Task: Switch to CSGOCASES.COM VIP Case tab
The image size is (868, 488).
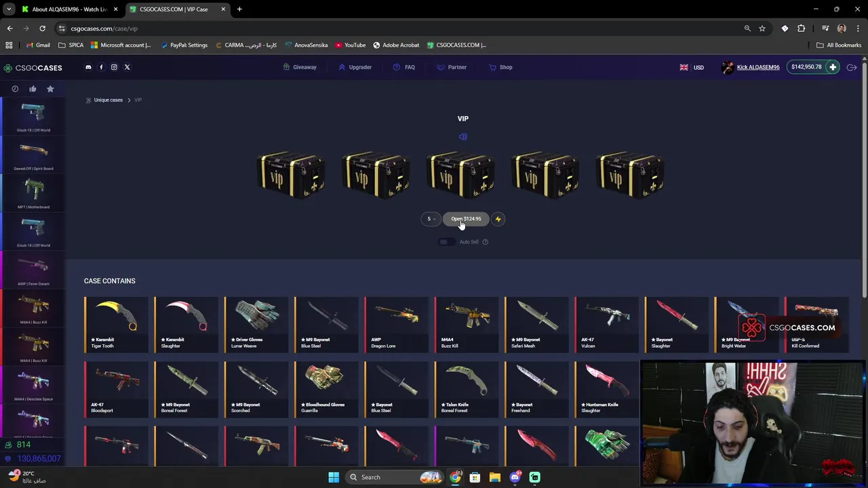Action: pyautogui.click(x=178, y=9)
